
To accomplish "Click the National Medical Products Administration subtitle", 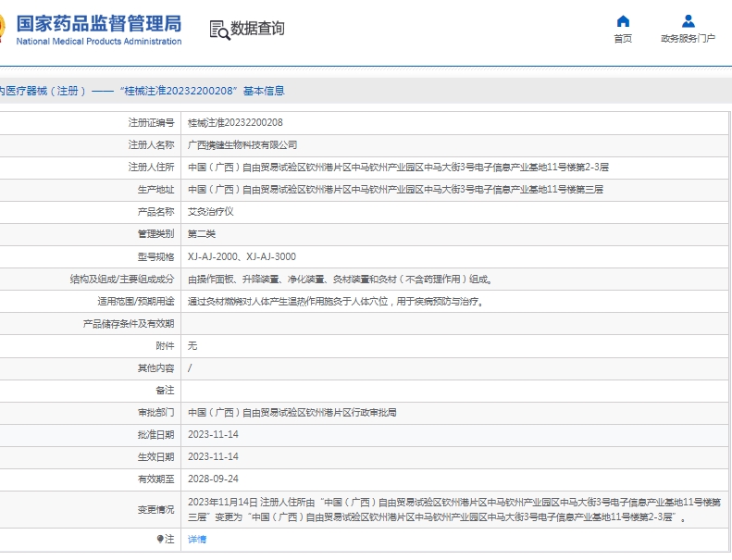I will pos(99,42).
